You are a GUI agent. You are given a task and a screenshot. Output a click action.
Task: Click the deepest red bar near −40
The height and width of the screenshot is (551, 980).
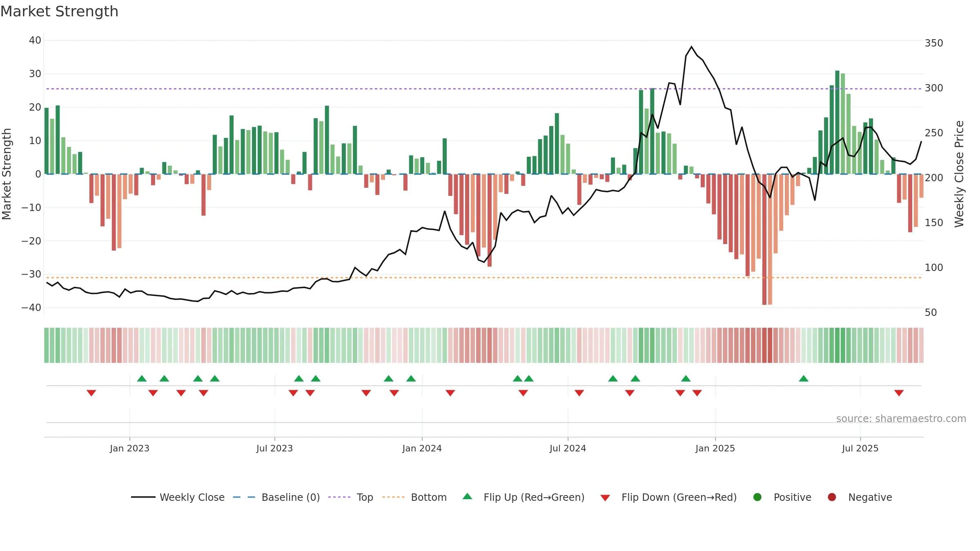tap(764, 239)
